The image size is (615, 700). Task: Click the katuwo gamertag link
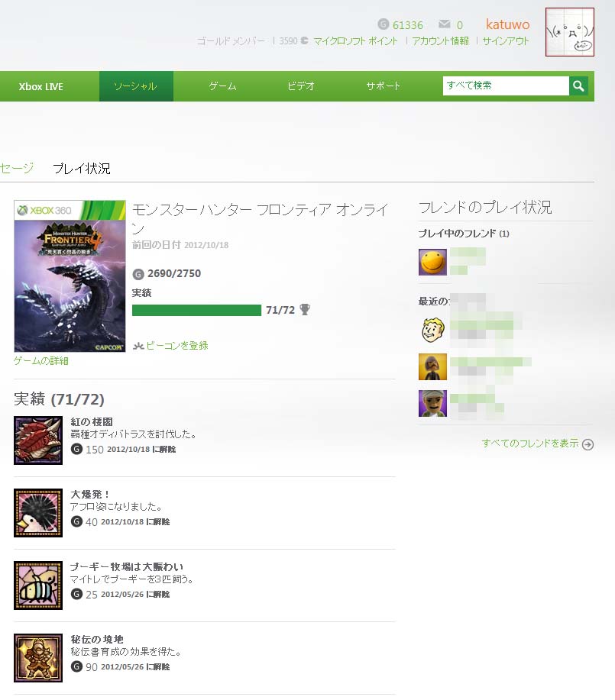click(x=508, y=24)
